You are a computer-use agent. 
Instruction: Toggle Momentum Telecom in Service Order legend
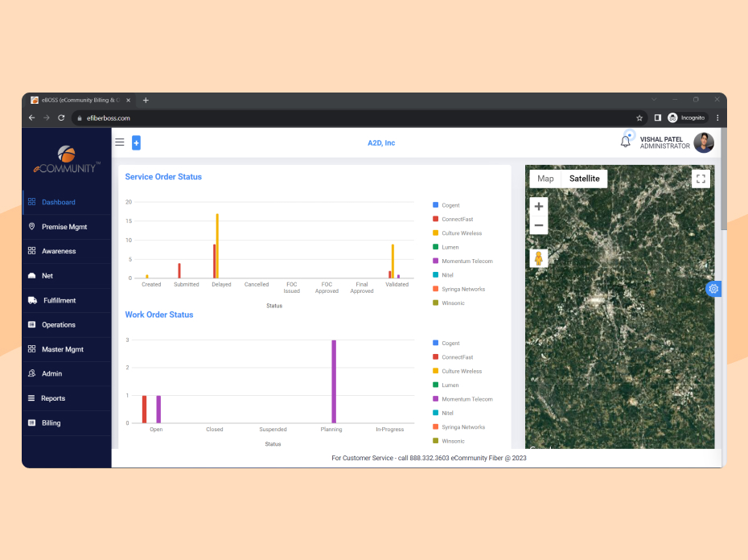[x=462, y=261]
